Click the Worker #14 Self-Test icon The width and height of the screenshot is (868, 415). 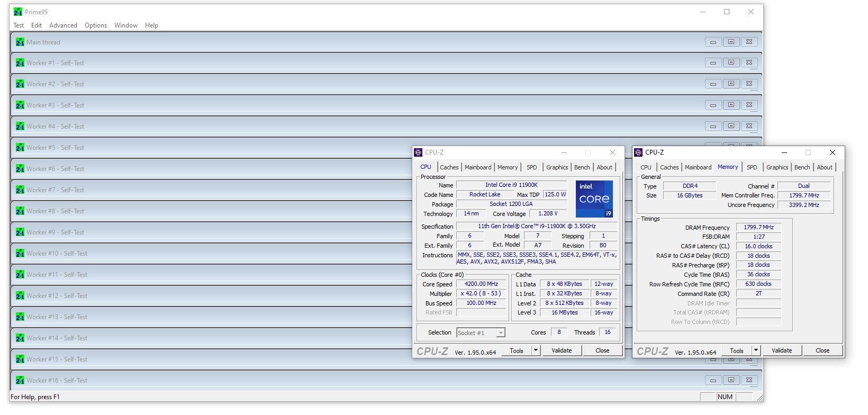click(20, 338)
